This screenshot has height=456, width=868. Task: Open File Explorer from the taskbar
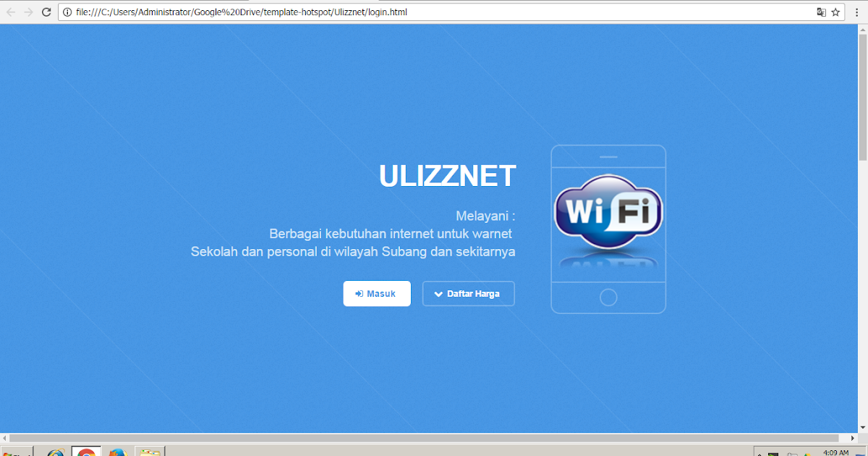[x=150, y=452]
